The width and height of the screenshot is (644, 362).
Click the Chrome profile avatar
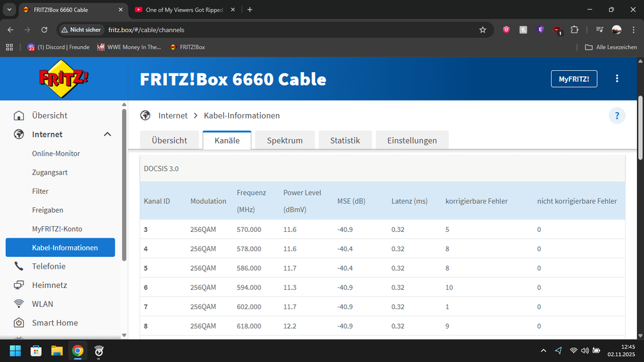point(616,30)
